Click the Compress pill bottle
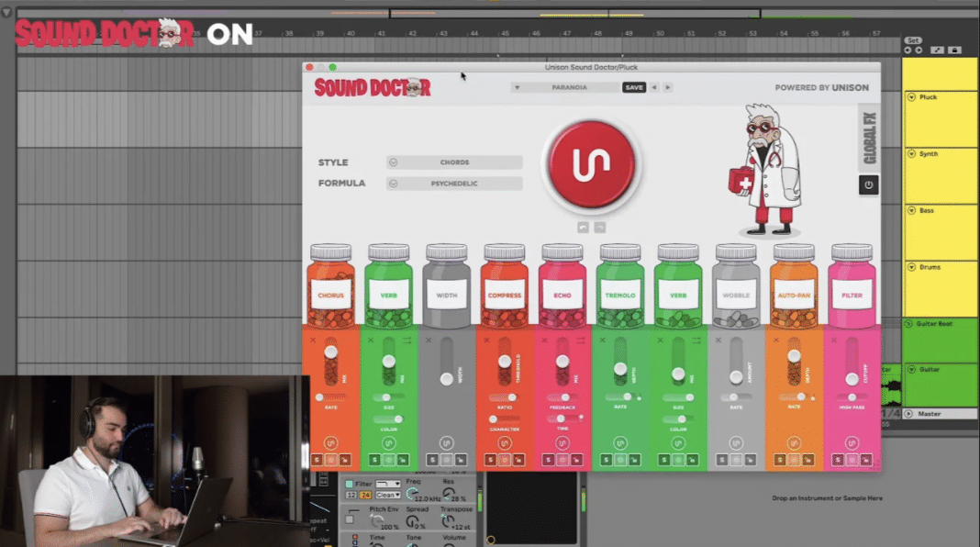Image resolution: width=980 pixels, height=547 pixels. (x=505, y=286)
